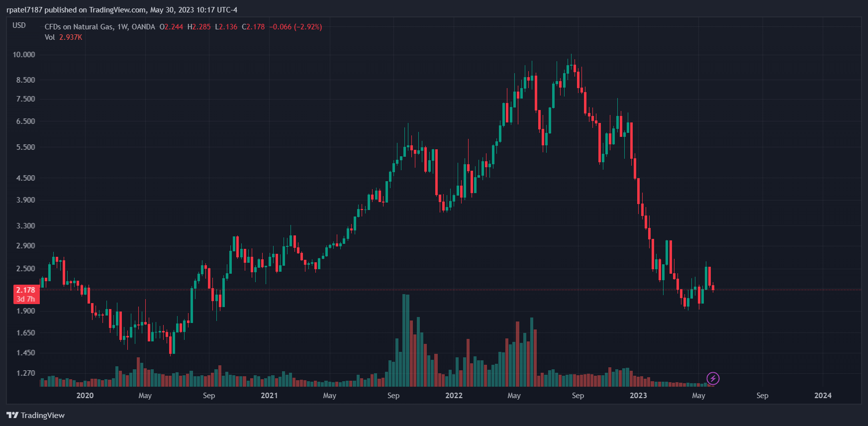The height and width of the screenshot is (426, 868).
Task: Click the TradingView logo at bottom left
Action: pos(35,415)
